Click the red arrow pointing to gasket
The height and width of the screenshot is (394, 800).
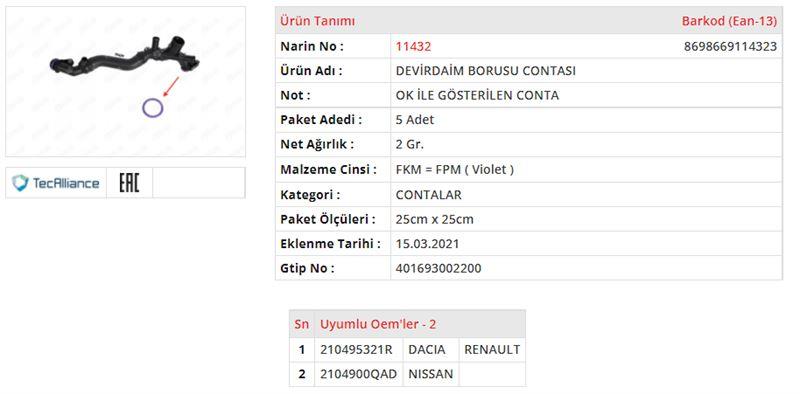coord(171,86)
